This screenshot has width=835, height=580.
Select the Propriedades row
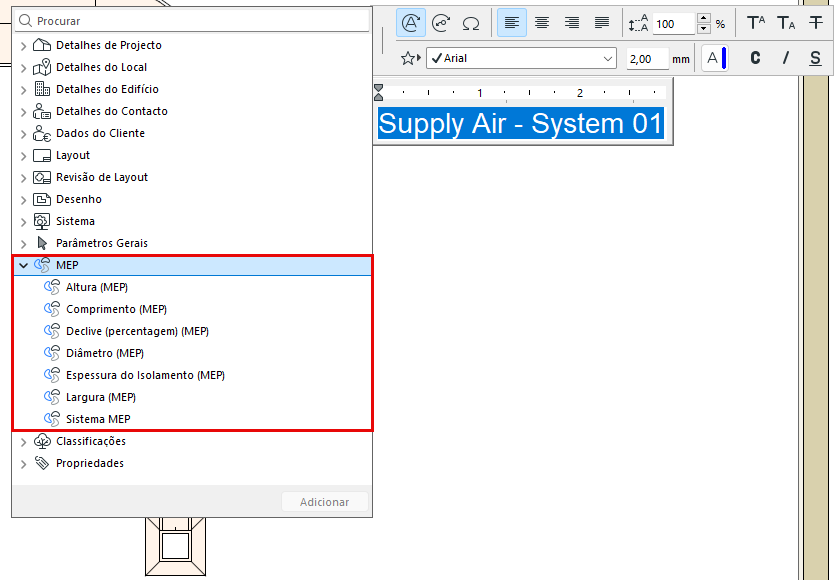192,463
